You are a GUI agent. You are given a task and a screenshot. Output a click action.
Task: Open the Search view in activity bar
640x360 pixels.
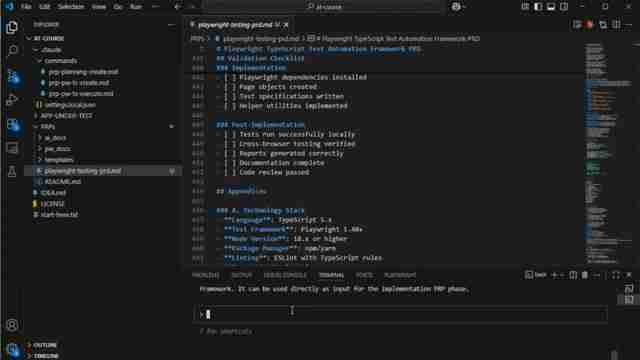(13, 50)
